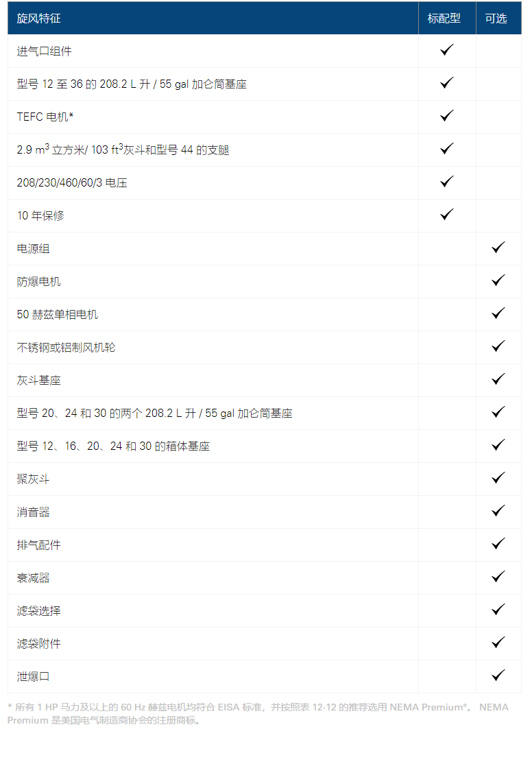Click the 衰减器 feature text
532x777 pixels.
point(33,578)
